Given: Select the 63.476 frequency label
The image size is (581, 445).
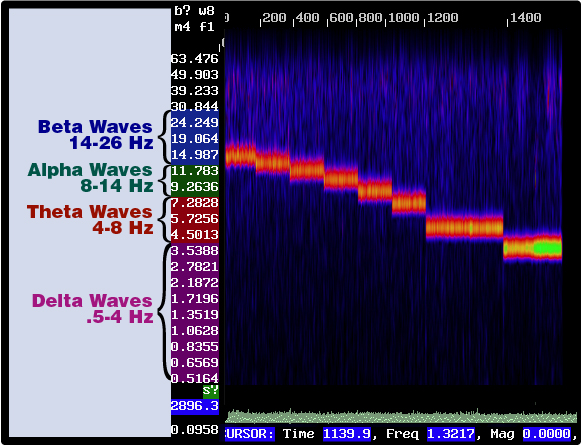Looking at the screenshot, I should [195, 59].
